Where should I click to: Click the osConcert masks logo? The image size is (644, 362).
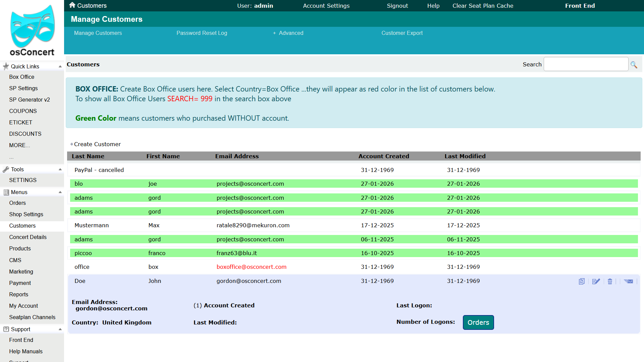tap(32, 26)
